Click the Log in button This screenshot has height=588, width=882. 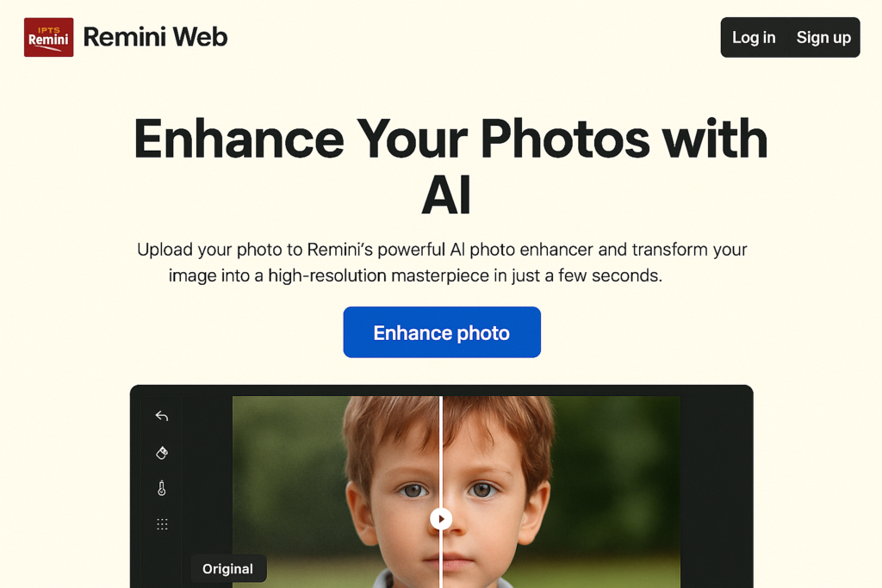coord(753,38)
